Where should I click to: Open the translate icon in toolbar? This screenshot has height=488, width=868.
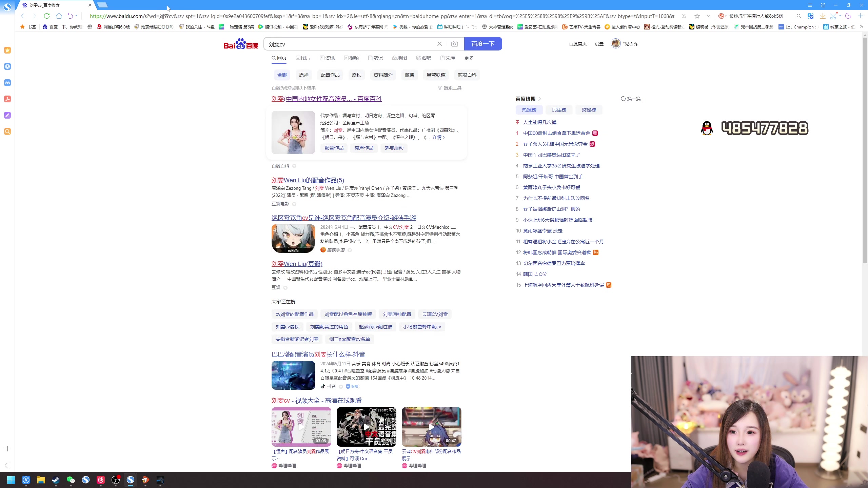tap(810, 16)
